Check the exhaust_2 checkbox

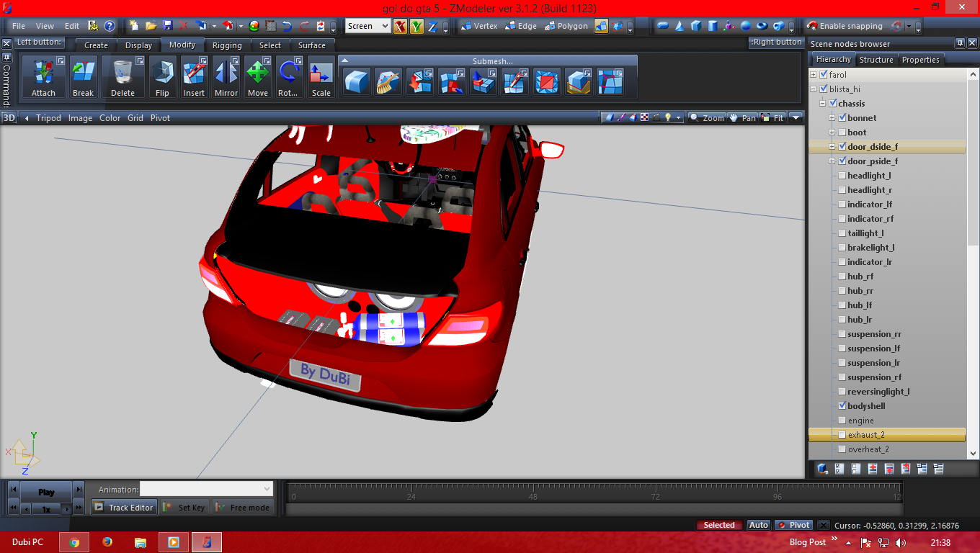click(842, 434)
